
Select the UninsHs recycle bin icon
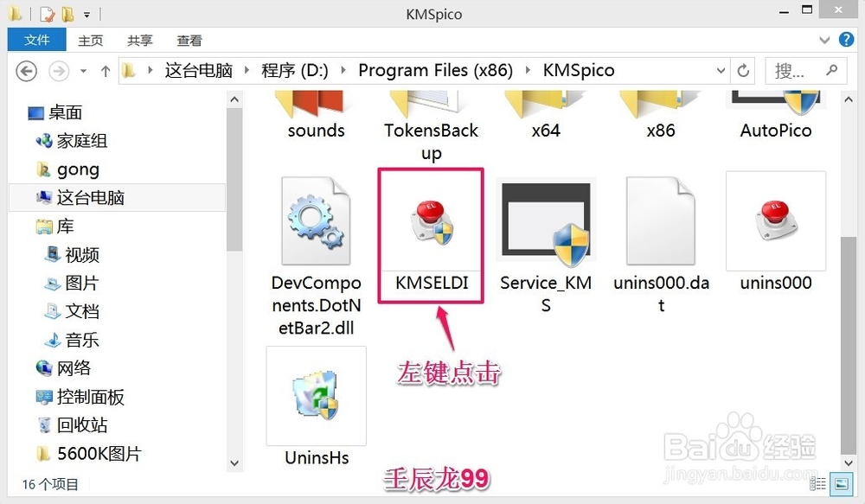click(x=316, y=395)
